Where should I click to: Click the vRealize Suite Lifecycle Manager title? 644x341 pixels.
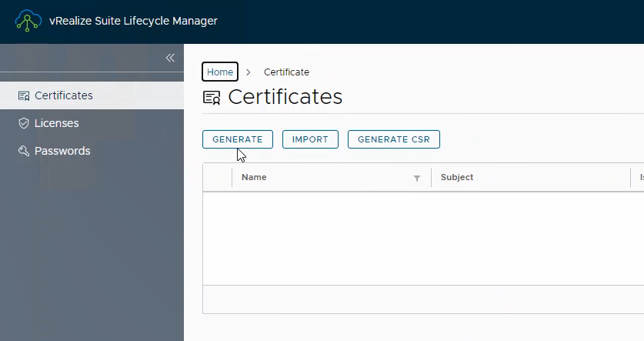coord(133,21)
